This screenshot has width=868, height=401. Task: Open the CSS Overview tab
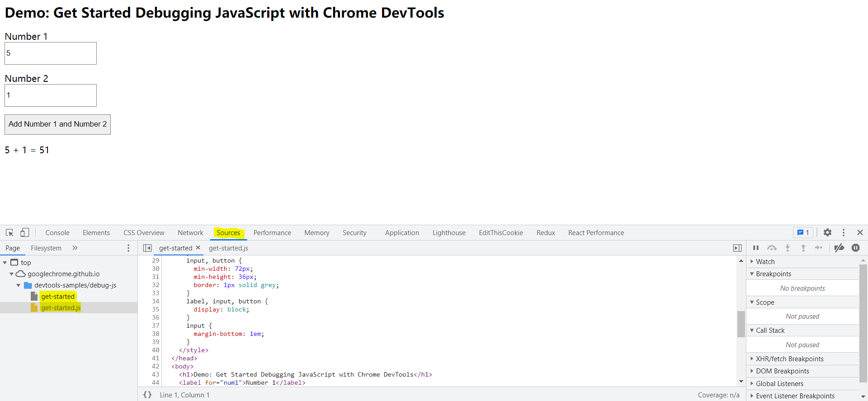[x=144, y=233]
